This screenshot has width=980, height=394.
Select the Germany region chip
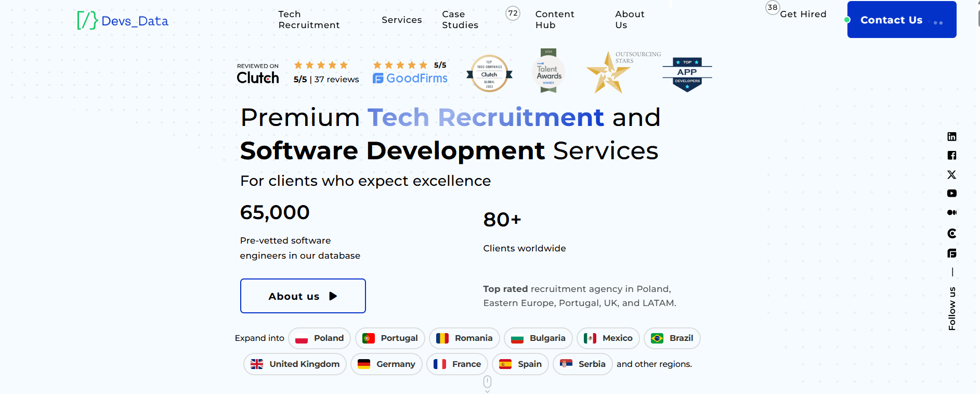click(x=386, y=364)
